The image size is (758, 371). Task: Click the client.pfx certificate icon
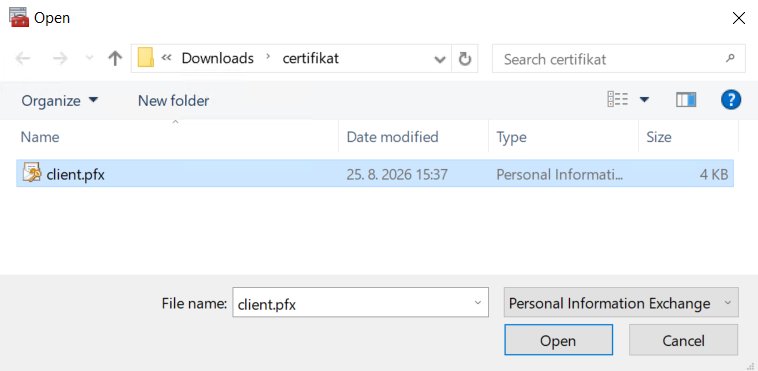(x=32, y=173)
